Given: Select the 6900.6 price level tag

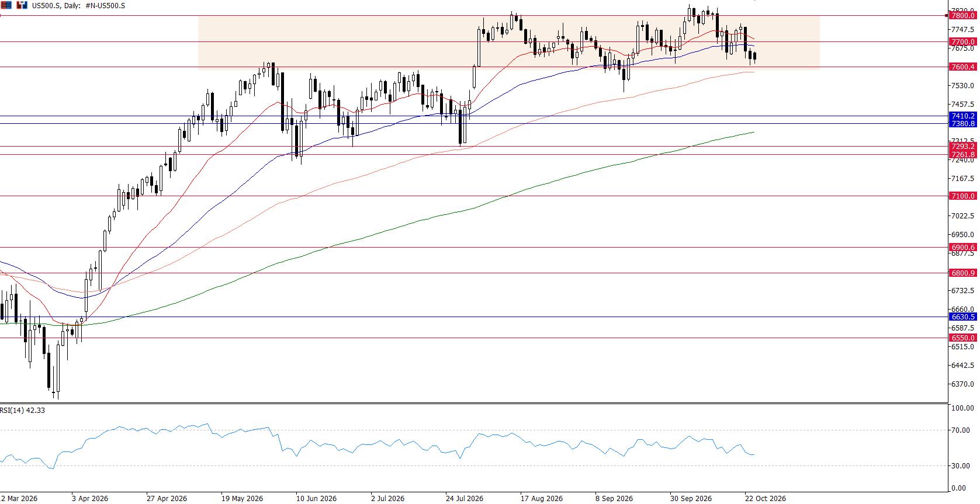Looking at the screenshot, I should coord(962,248).
